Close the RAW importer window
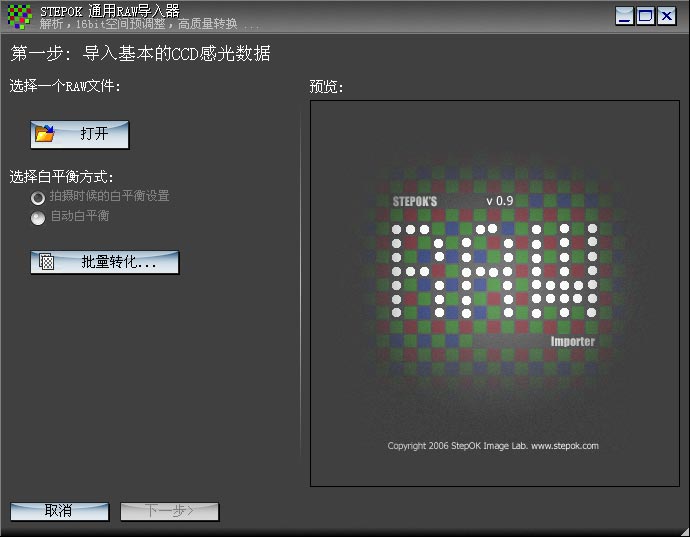 (x=667, y=16)
